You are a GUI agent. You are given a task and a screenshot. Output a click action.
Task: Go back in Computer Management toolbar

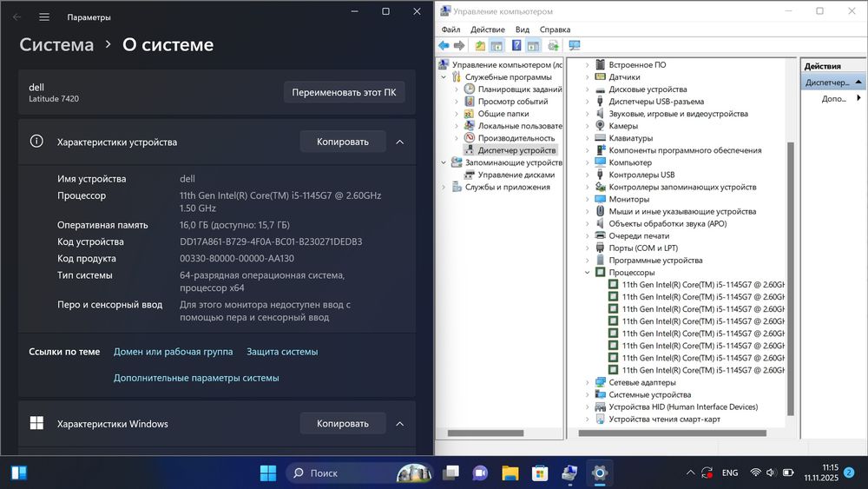coord(444,45)
